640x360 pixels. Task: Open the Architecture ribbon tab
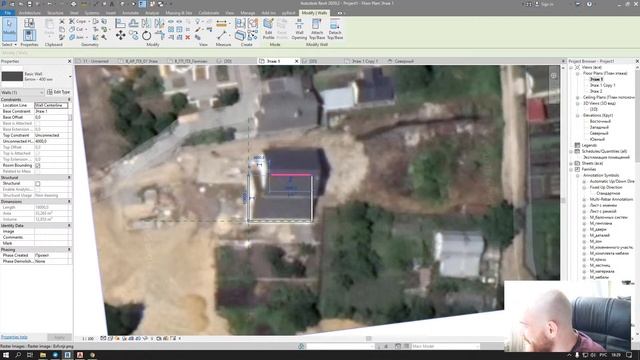[x=30, y=13]
